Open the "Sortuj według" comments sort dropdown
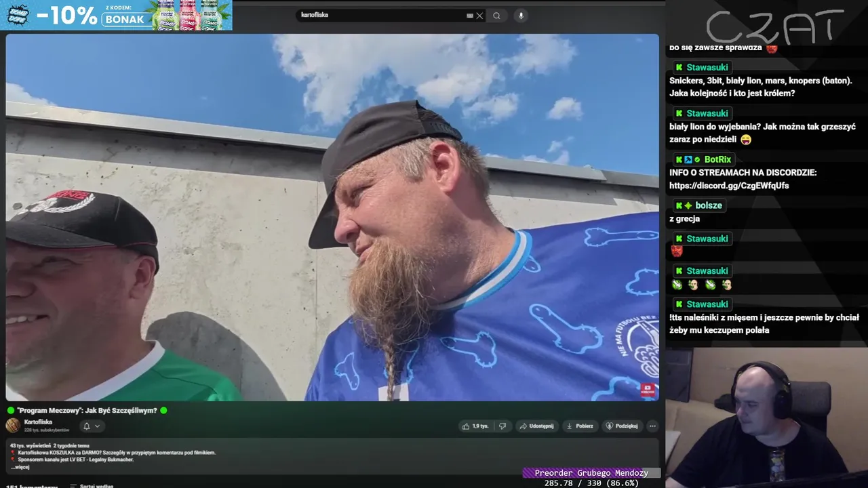The image size is (868, 488). [91, 486]
